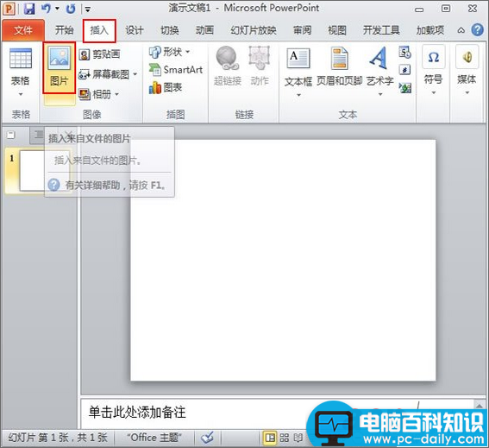
Task: Undo the last action
Action: point(46,9)
